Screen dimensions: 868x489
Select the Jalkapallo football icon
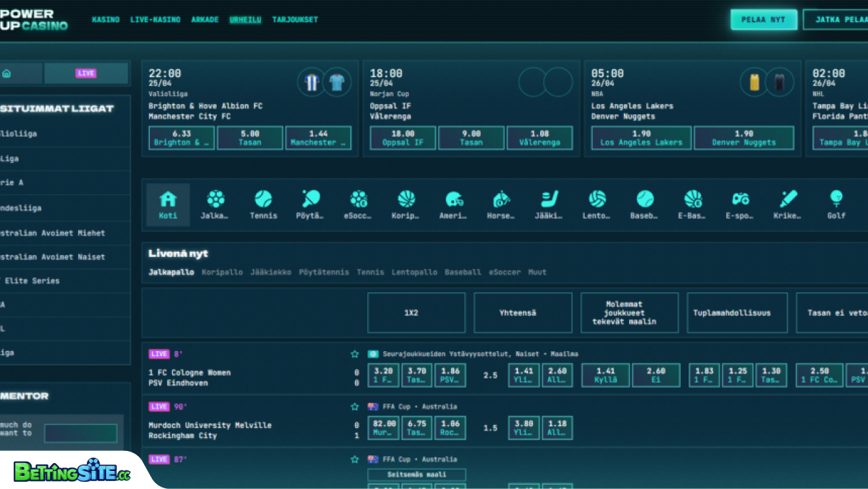215,205
